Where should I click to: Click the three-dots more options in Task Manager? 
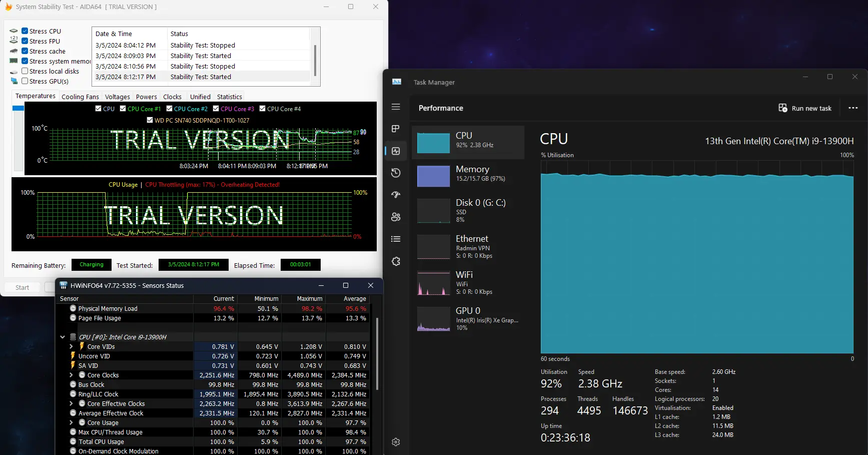(x=853, y=108)
